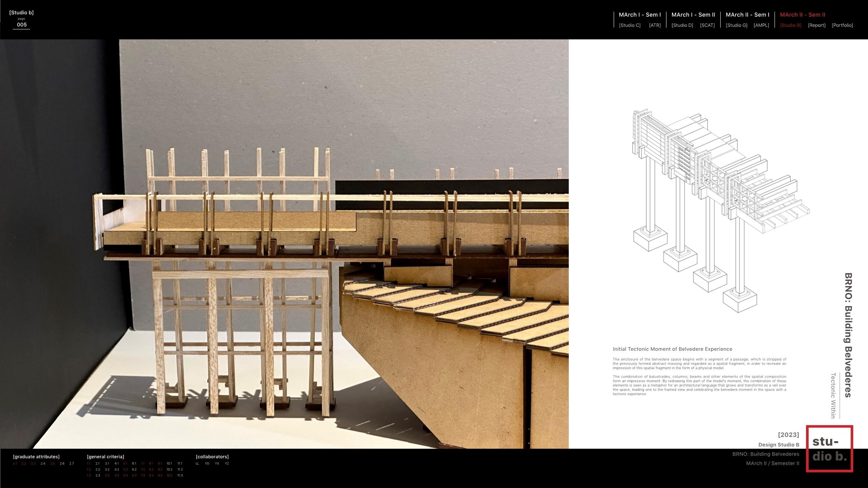This screenshot has width=868, height=488.
Task: Open the [ATR] link
Action: [655, 25]
